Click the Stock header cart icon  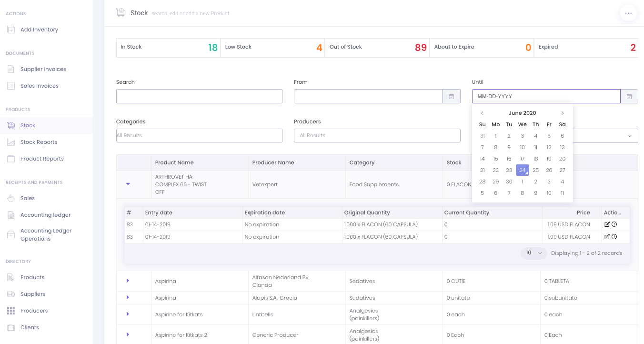point(121,13)
